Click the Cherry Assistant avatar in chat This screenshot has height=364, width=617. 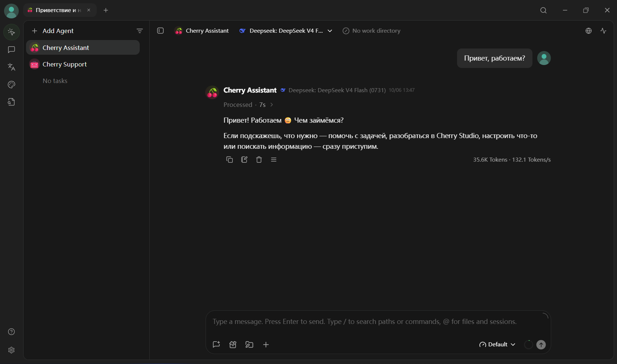[x=212, y=92]
